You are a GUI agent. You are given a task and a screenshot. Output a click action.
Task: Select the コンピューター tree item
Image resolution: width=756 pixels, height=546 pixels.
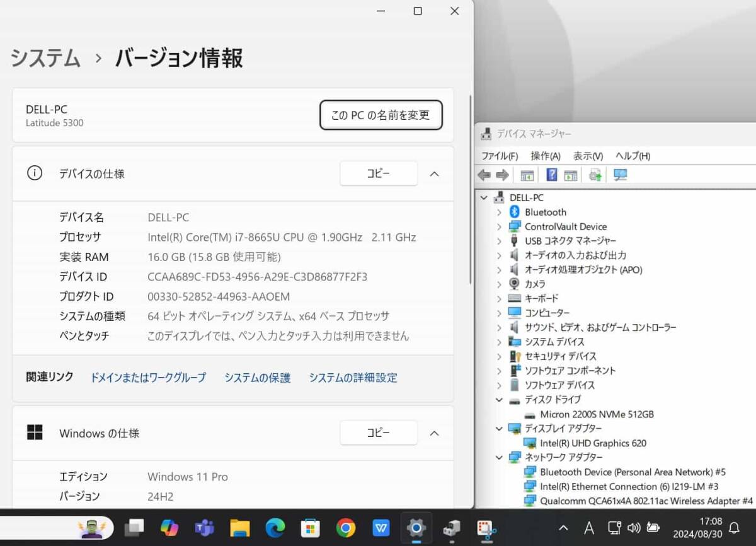point(547,313)
